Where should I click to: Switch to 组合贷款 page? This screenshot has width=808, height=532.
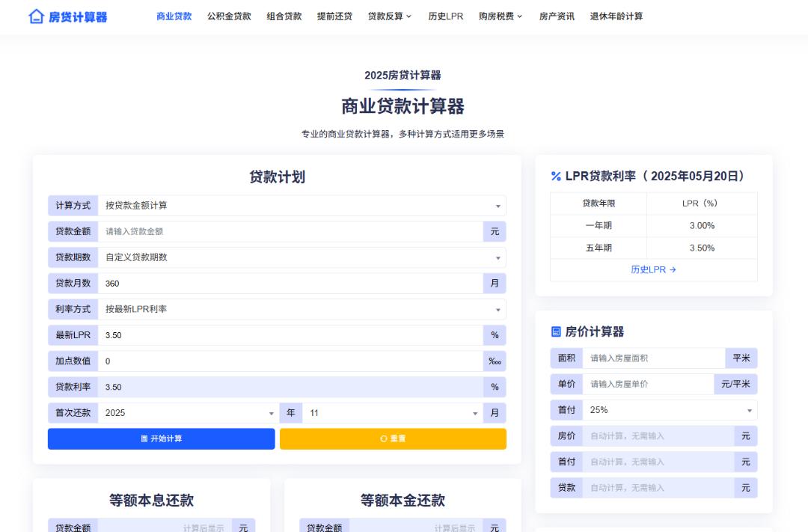coord(284,16)
